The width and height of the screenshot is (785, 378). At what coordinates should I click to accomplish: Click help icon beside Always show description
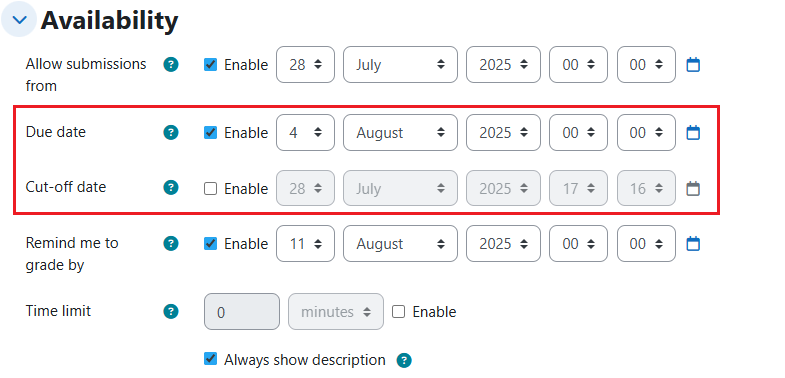tap(404, 360)
